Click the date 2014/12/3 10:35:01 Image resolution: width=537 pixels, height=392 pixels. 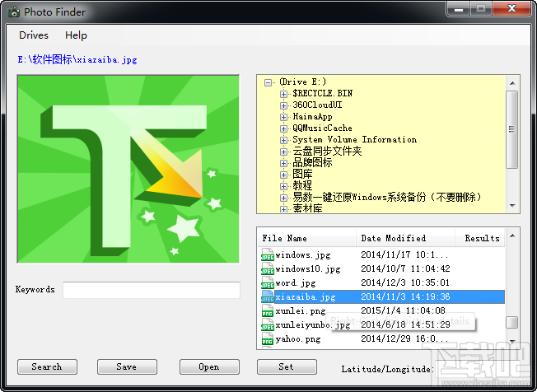[405, 282]
